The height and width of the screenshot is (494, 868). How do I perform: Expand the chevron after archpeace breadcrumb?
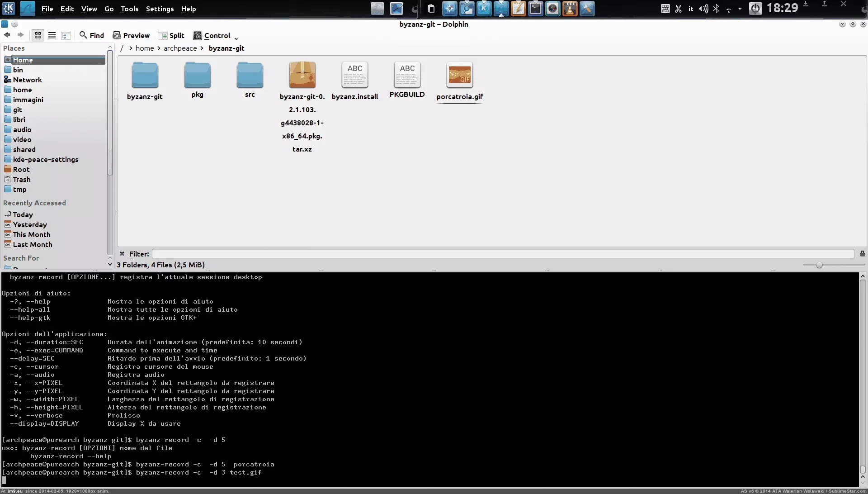click(x=202, y=48)
